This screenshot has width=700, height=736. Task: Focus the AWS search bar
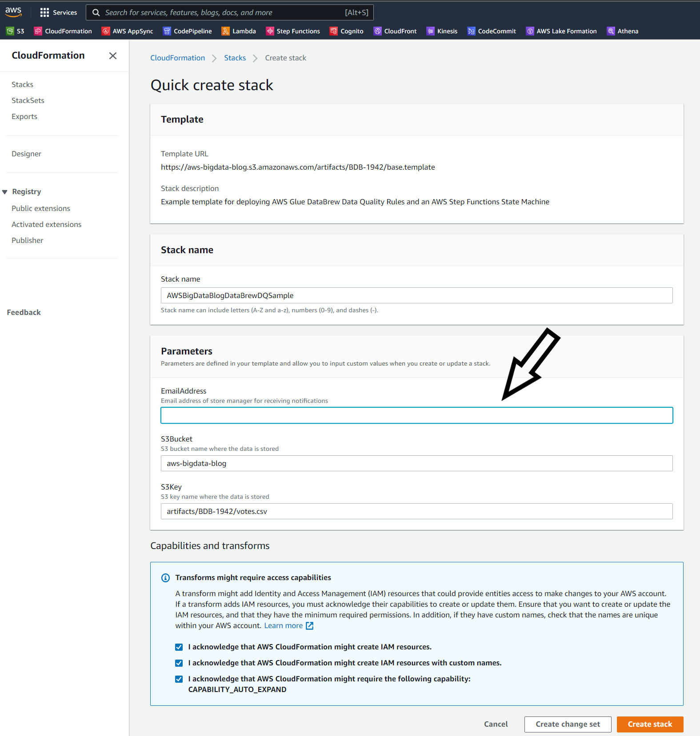point(230,12)
